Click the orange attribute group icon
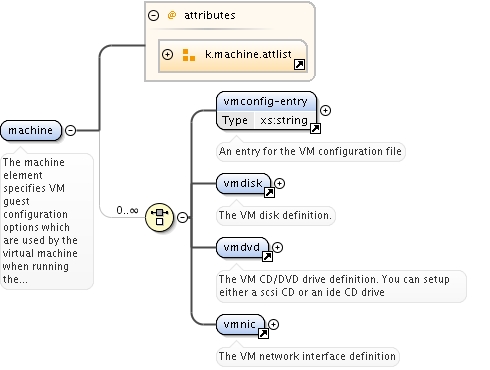Image resolution: width=490 pixels, height=370 pixels. (189, 55)
